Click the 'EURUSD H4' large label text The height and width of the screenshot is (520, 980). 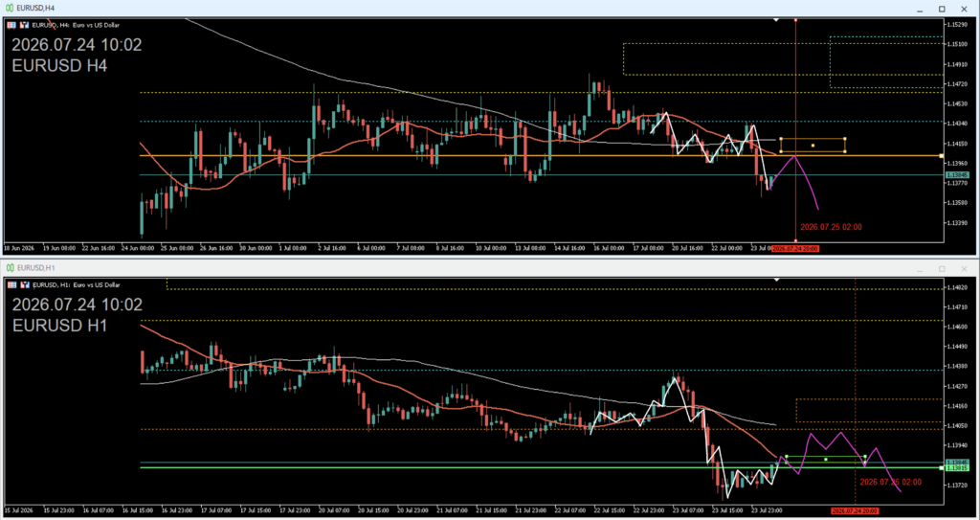(x=59, y=65)
